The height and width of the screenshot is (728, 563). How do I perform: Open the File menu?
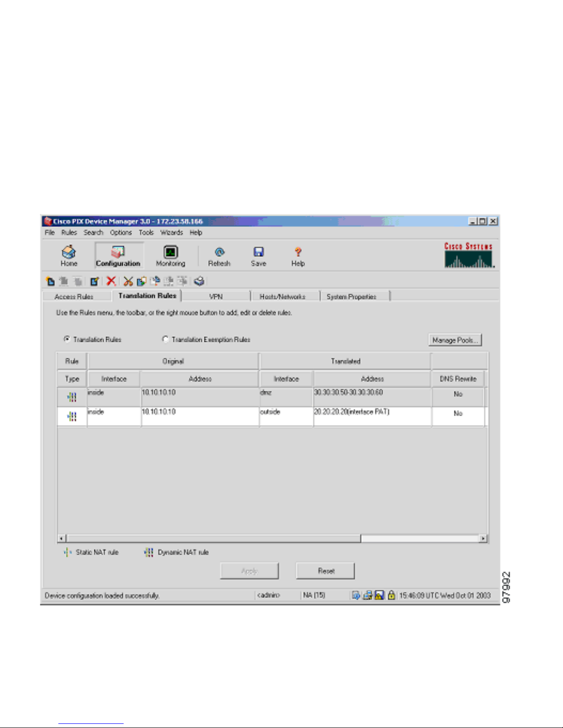pos(50,232)
